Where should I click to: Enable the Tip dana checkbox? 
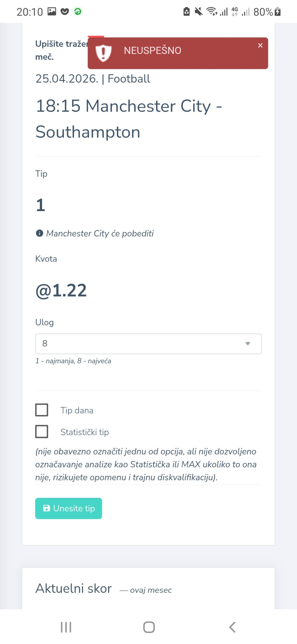(42, 410)
